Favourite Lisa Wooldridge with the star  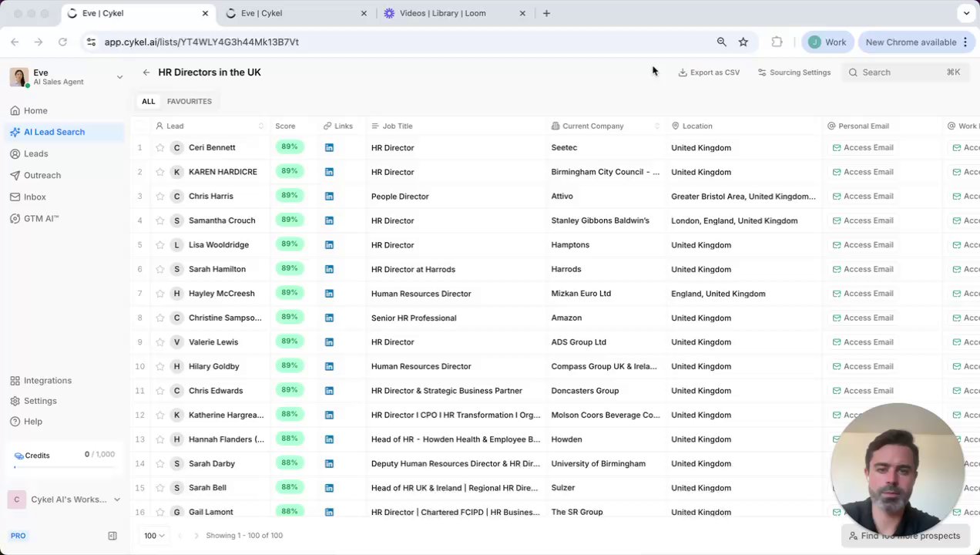coord(159,245)
